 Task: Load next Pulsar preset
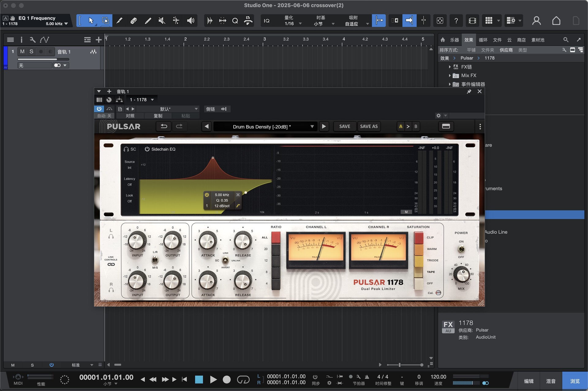pyautogui.click(x=324, y=126)
